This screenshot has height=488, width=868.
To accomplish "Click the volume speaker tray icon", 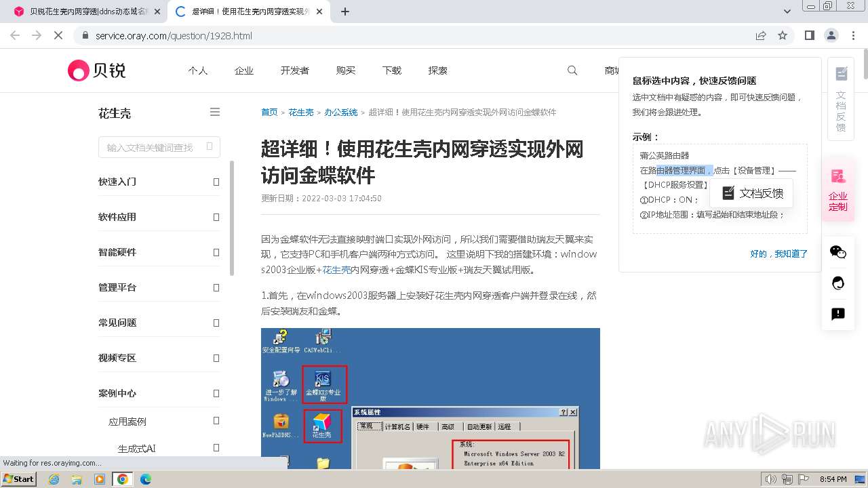I will [770, 479].
